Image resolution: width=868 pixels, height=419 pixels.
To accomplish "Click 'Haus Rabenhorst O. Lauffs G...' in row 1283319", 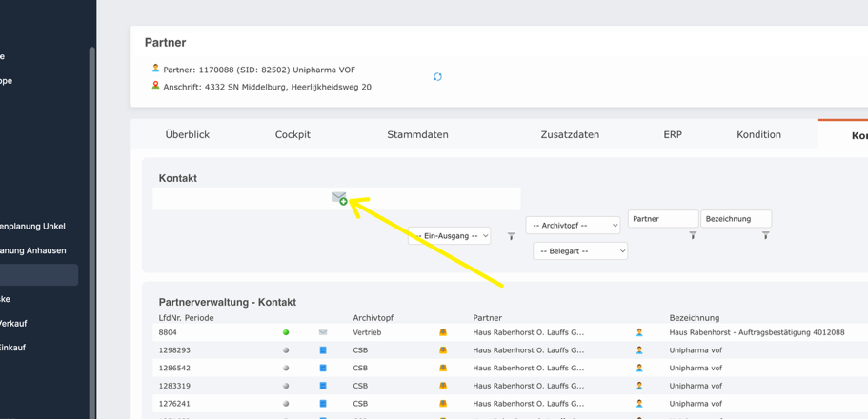I will click(529, 386).
